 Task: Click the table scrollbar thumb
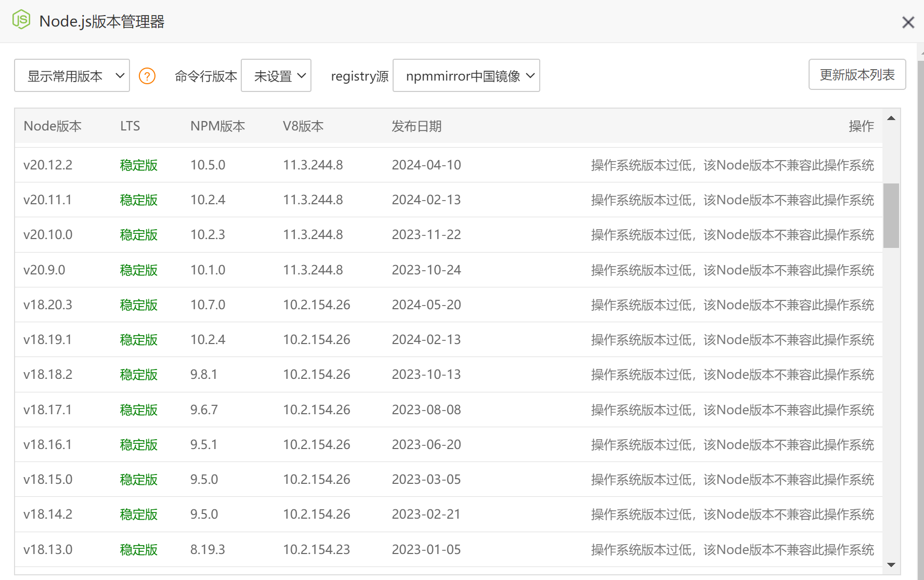click(x=891, y=215)
